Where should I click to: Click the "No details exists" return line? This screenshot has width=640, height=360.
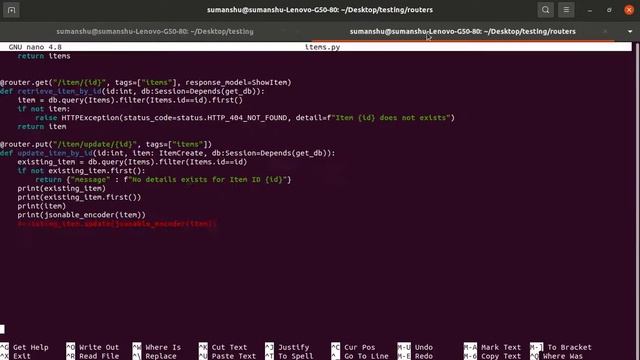click(x=163, y=180)
